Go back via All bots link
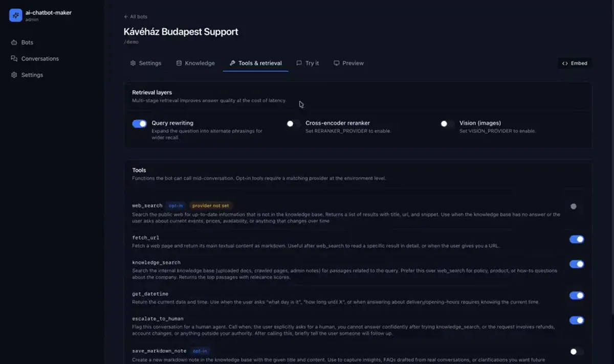 coord(136,17)
